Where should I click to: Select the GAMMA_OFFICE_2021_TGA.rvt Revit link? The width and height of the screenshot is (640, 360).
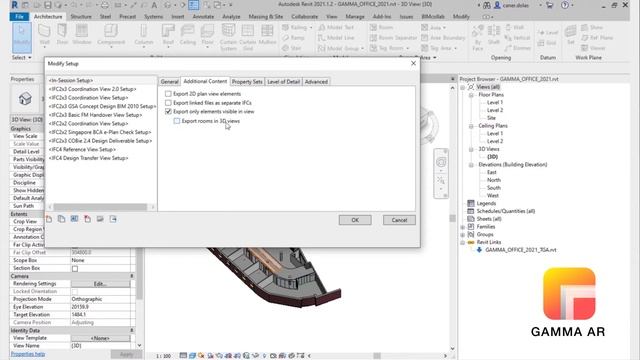tap(520, 250)
